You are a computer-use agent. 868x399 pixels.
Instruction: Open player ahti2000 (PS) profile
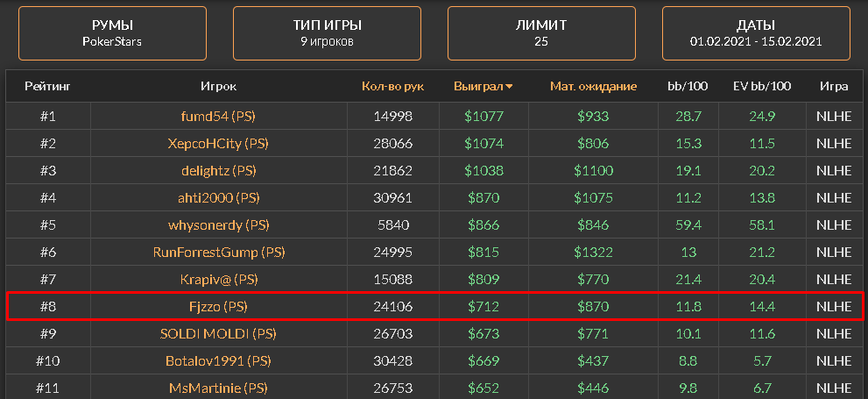click(219, 198)
